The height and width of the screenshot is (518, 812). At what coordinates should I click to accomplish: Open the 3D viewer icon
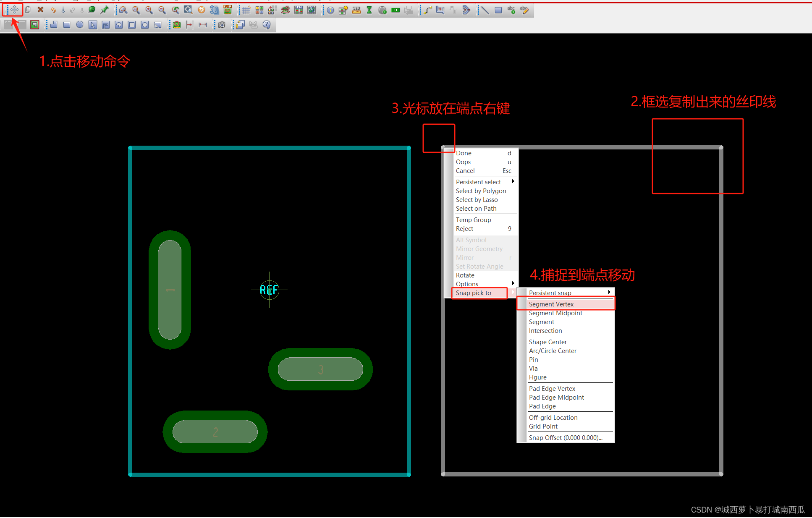click(214, 10)
